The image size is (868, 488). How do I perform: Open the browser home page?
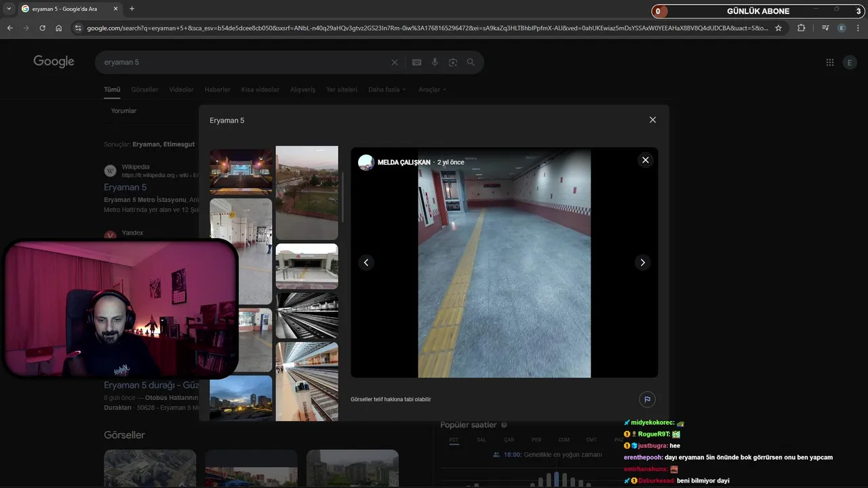coord(59,28)
